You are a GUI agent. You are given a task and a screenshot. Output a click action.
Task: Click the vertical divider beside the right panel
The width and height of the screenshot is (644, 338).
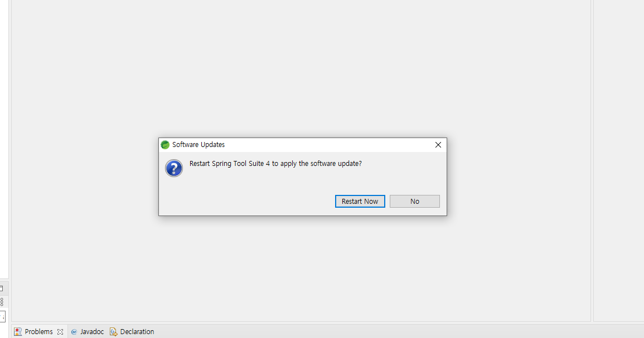592,160
